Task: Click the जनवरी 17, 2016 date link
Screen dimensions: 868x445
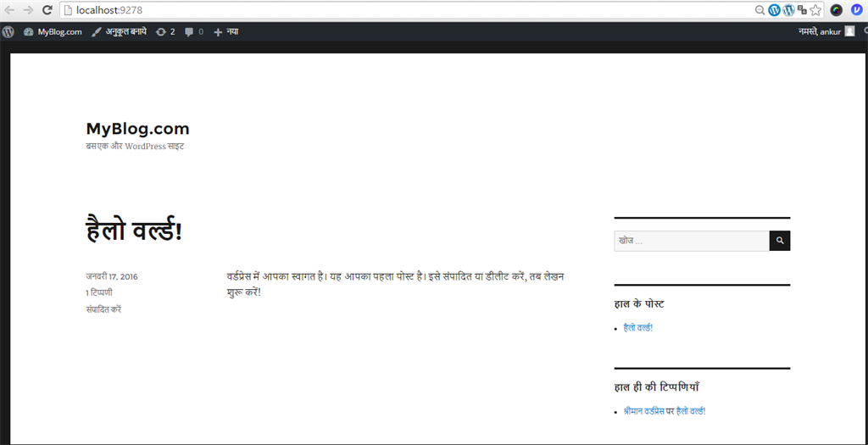Action: click(x=112, y=276)
